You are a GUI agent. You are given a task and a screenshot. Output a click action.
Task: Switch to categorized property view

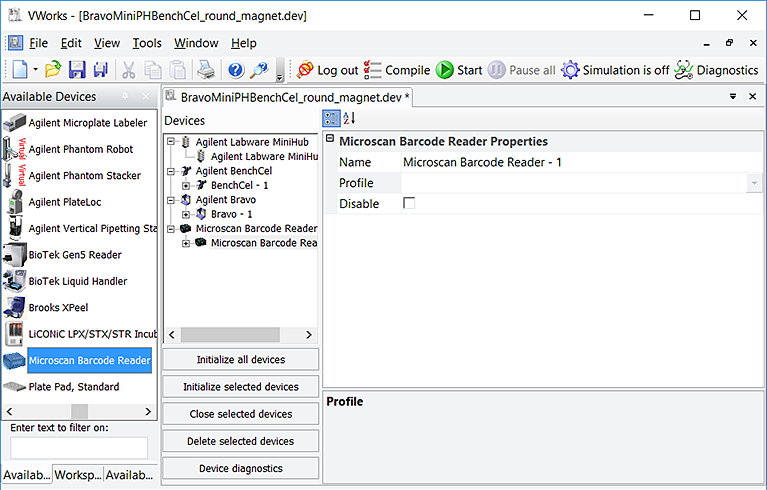331,118
